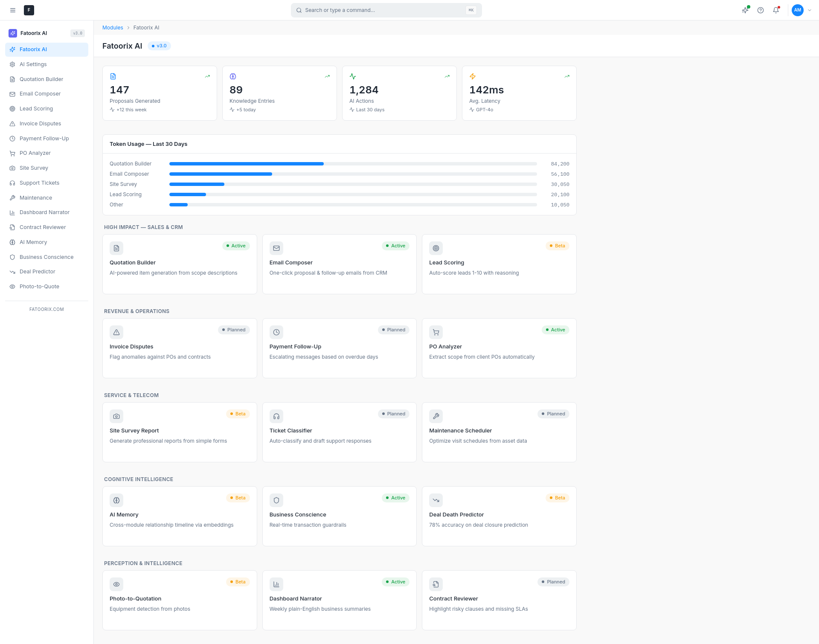The image size is (819, 644).
Task: Click the Dashboard Narrator chart icon in sidebar
Action: 12,212
